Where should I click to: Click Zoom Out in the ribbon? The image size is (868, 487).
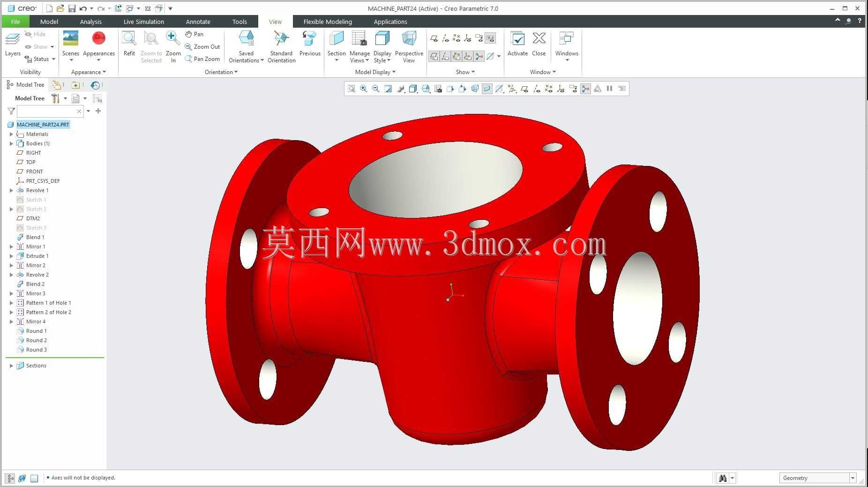pyautogui.click(x=202, y=47)
